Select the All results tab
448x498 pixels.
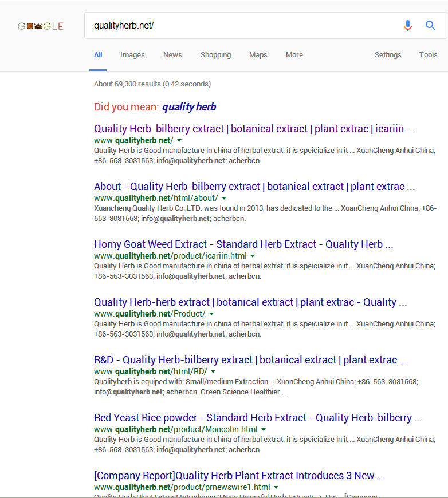point(98,54)
